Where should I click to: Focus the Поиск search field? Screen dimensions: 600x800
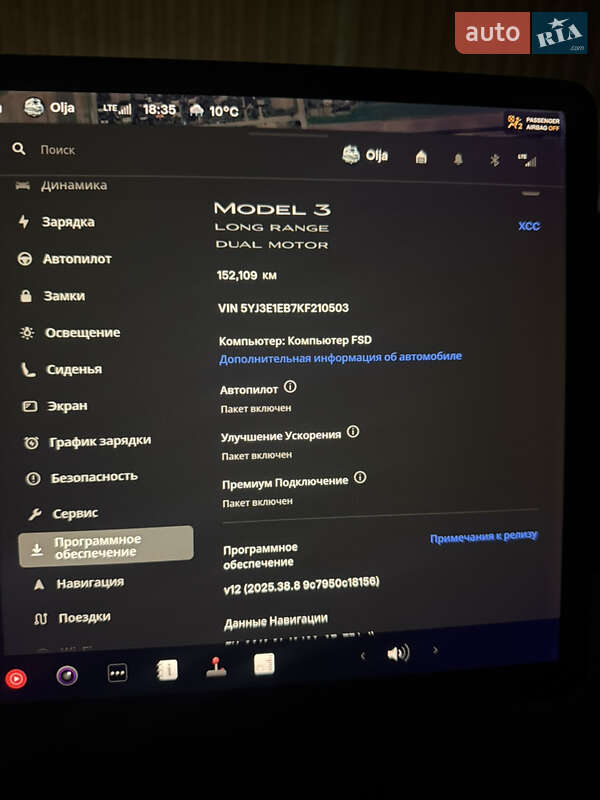click(x=58, y=150)
